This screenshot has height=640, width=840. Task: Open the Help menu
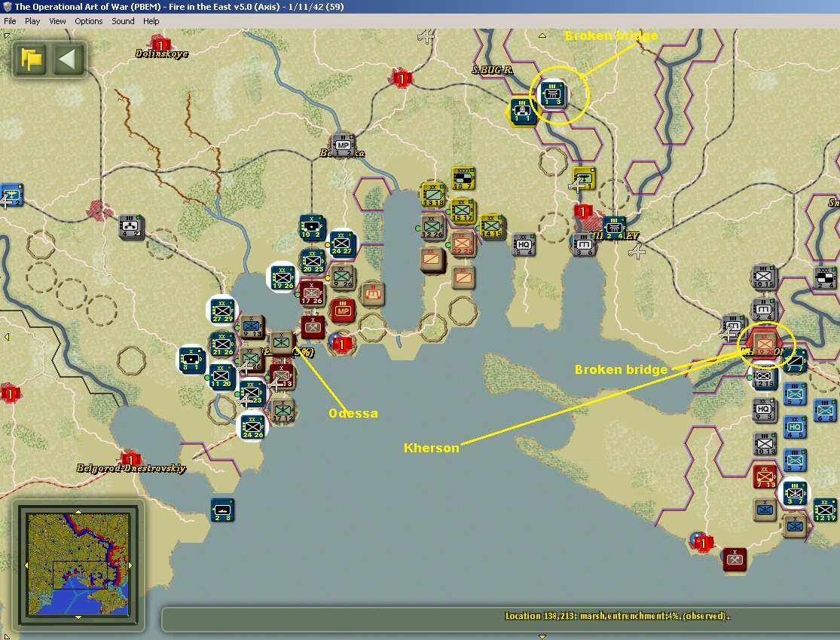(x=151, y=21)
